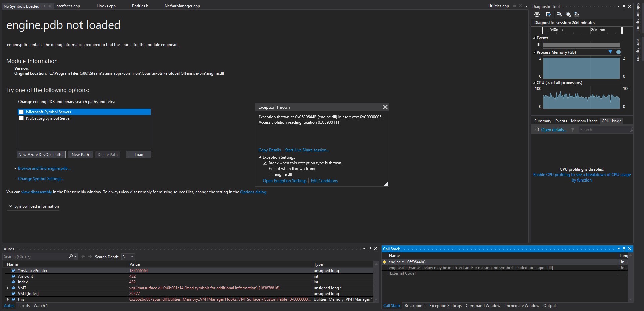Check the Microsoft Symbol Servers checkbox

click(21, 112)
